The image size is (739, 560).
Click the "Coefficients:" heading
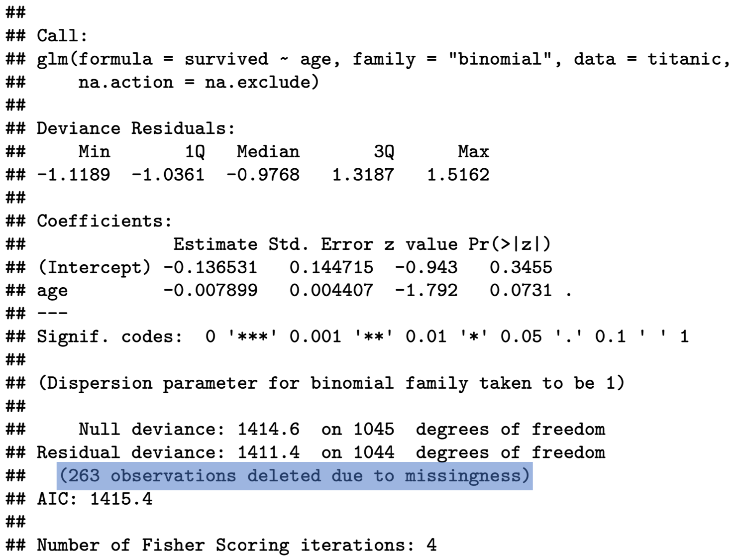coord(104,221)
